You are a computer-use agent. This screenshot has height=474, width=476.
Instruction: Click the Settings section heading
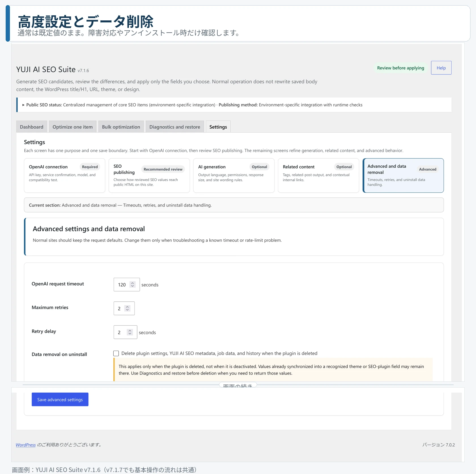[x=35, y=142]
